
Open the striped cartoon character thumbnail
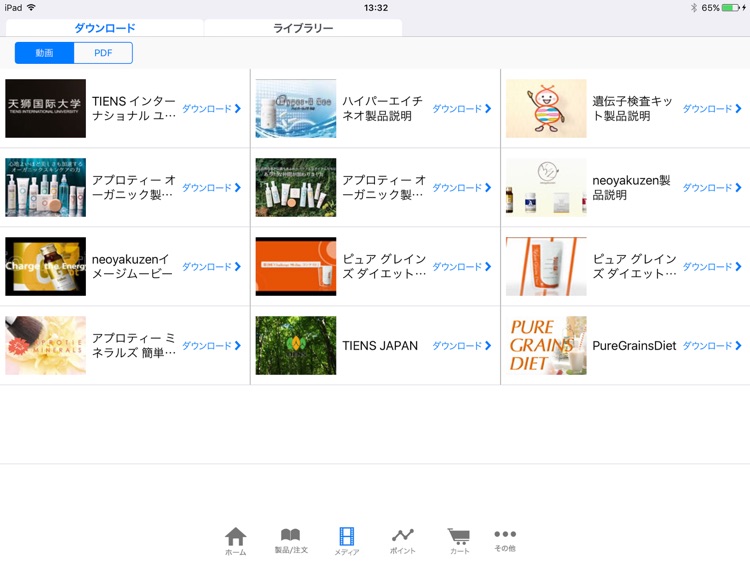(546, 109)
